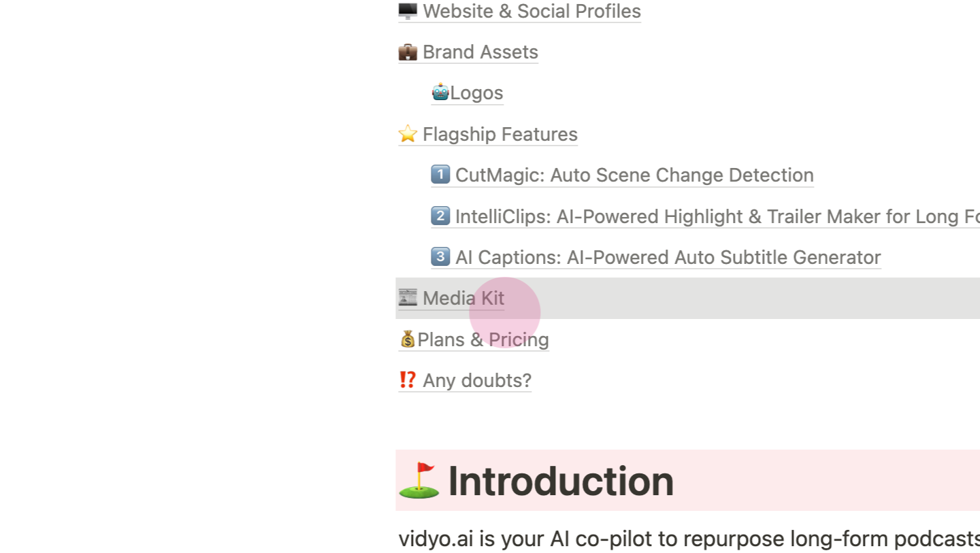Image resolution: width=980 pixels, height=553 pixels.
Task: Click the number 3 keycap icon
Action: pyautogui.click(x=440, y=256)
